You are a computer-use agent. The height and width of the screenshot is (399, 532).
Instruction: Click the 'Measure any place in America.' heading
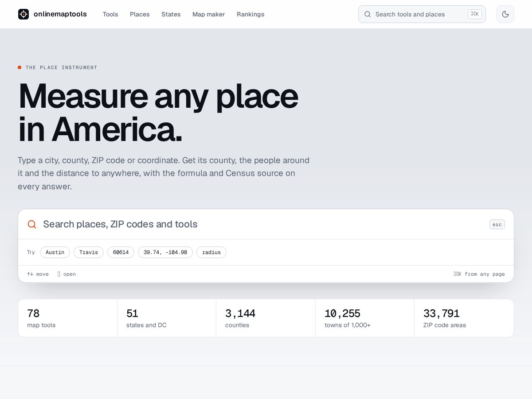tap(158, 112)
